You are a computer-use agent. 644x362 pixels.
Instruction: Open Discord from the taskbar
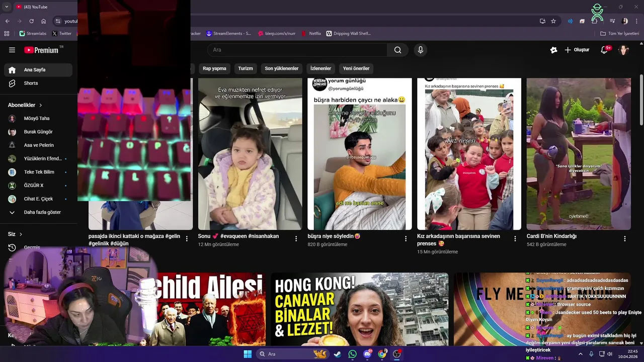click(x=367, y=354)
